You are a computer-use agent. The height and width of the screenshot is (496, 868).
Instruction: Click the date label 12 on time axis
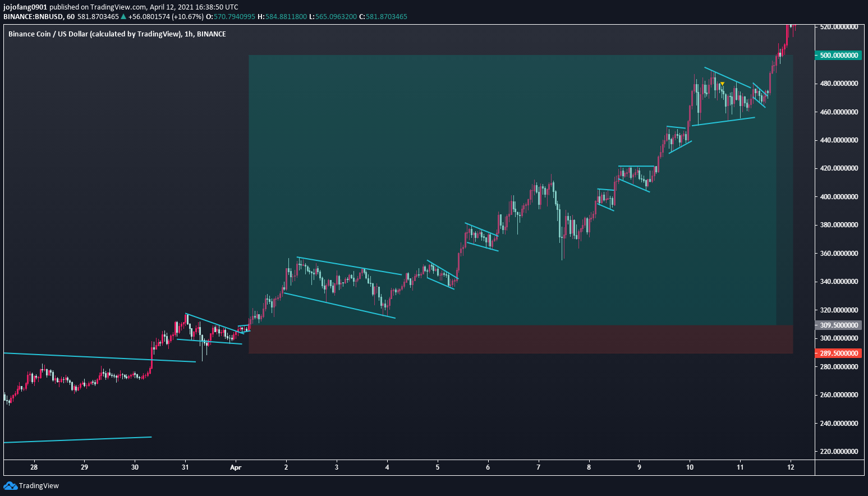tap(791, 467)
